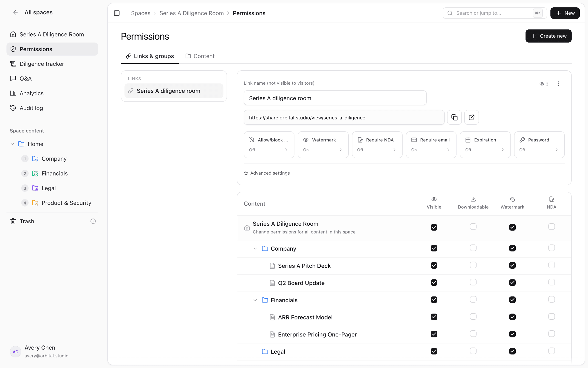The width and height of the screenshot is (588, 368).
Task: Click the Trash info icon
Action: click(x=93, y=221)
